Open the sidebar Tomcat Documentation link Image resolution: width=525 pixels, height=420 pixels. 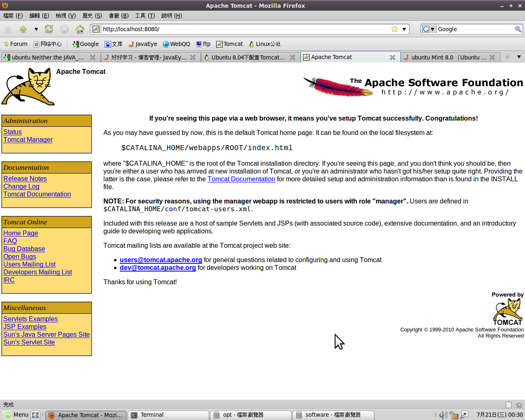(37, 194)
